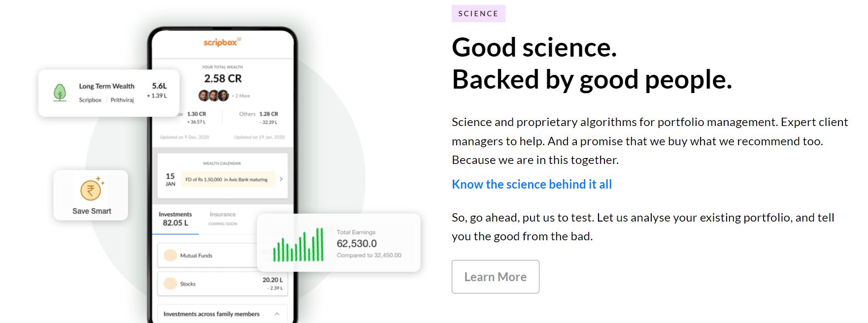This screenshot has height=323, width=868.
Task: Select the Insurance coming soon tab
Action: pyautogui.click(x=223, y=219)
